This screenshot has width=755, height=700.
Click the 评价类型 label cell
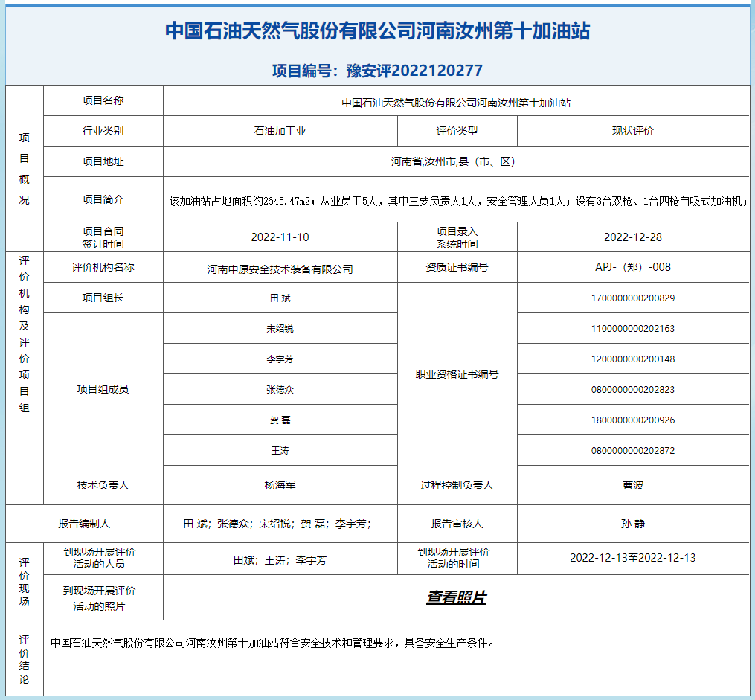point(457,131)
